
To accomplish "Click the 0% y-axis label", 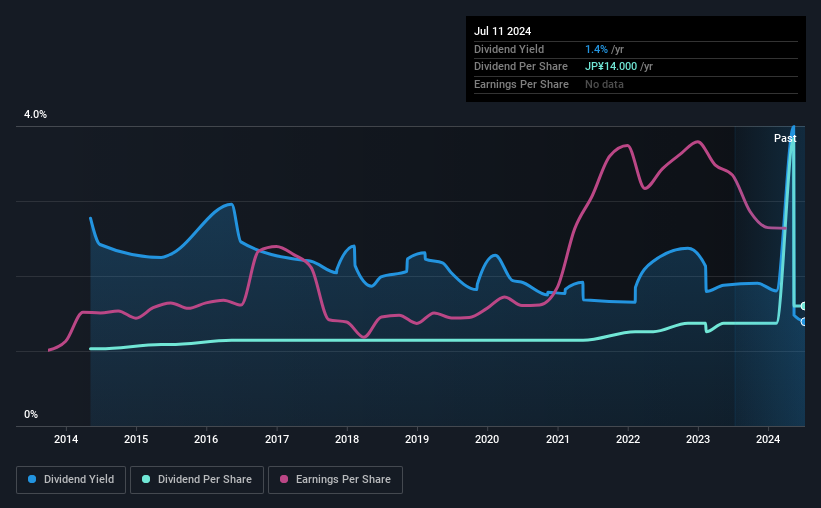I will (31, 414).
